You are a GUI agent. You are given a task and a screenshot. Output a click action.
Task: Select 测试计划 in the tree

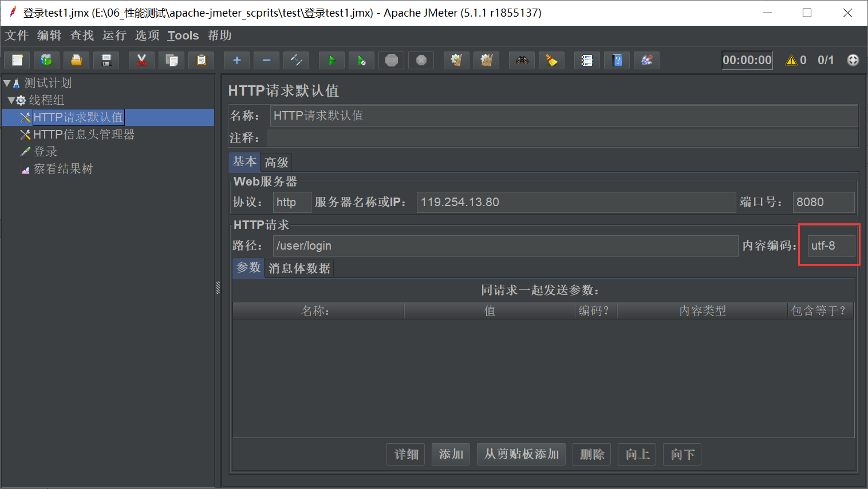pos(48,83)
